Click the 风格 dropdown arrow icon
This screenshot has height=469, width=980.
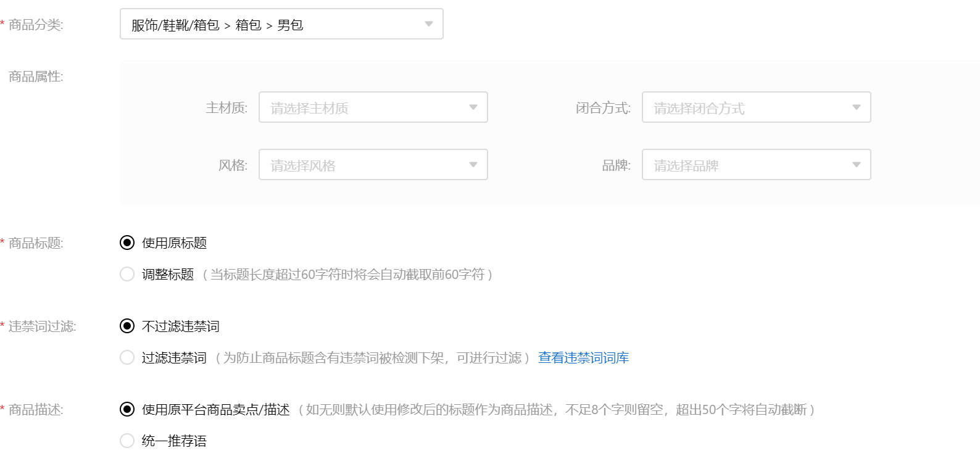click(473, 165)
